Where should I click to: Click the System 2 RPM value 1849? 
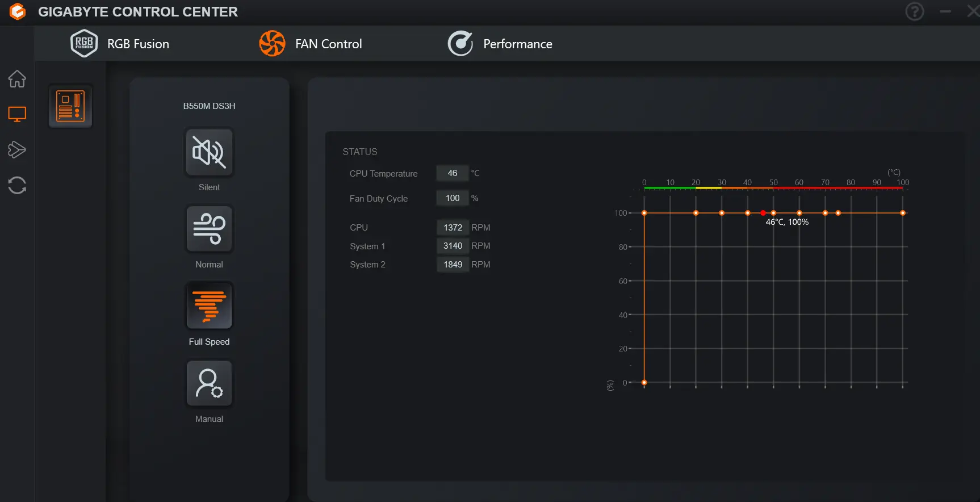[x=453, y=265]
